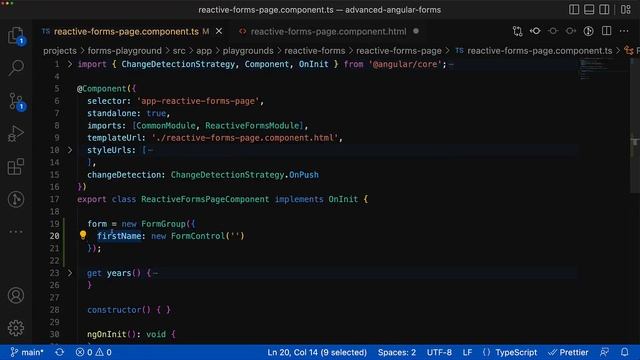Screen dimensions: 640x360
Task: Expand the folded get years block on line 23
Action: (x=70, y=273)
